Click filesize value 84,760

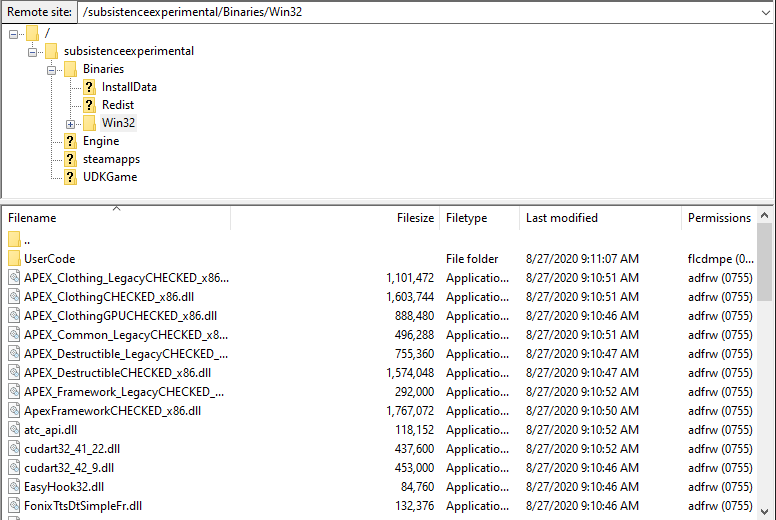pyautogui.click(x=417, y=487)
